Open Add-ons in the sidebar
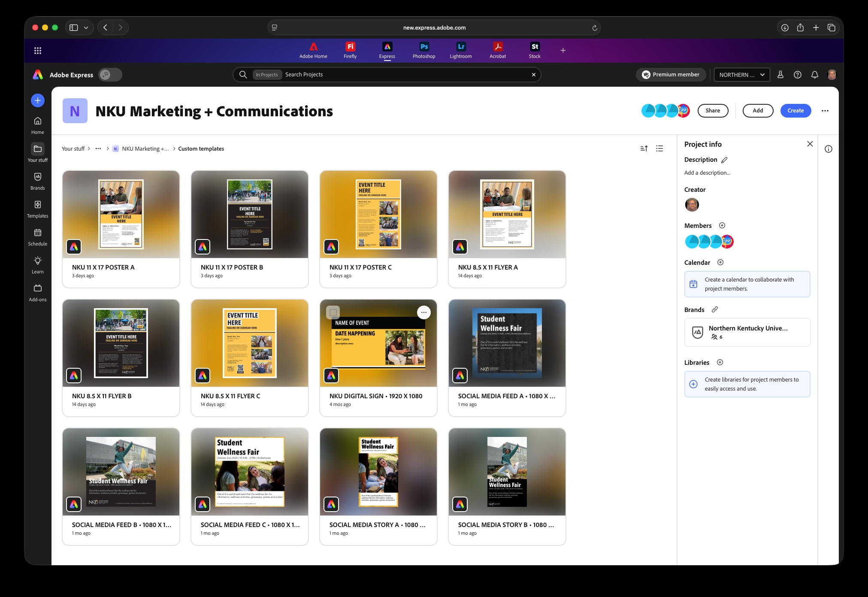This screenshot has width=868, height=597. pos(38,289)
